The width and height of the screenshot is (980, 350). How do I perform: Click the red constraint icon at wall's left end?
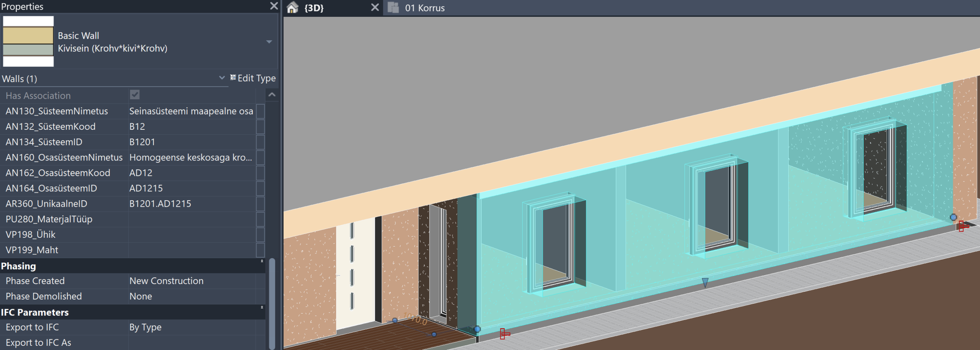tap(505, 334)
